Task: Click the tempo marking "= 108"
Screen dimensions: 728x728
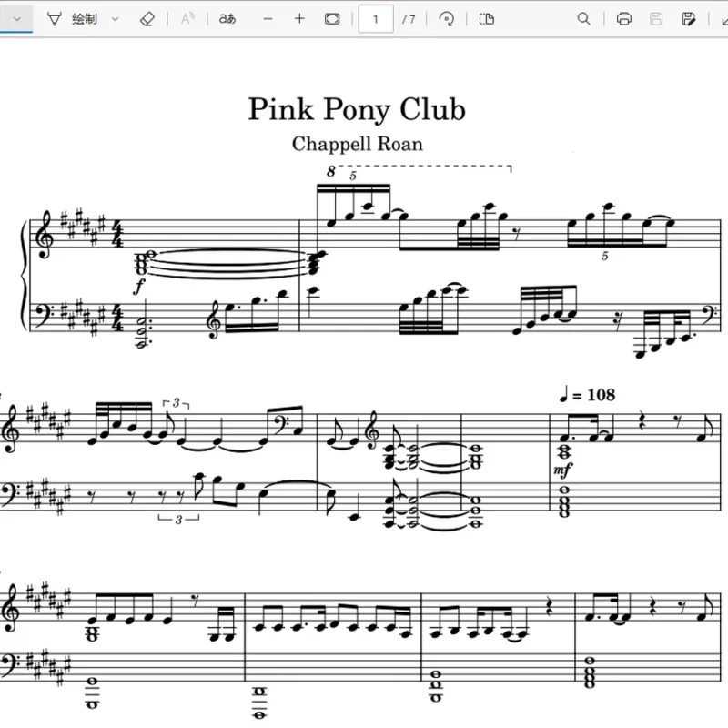Action: (587, 395)
